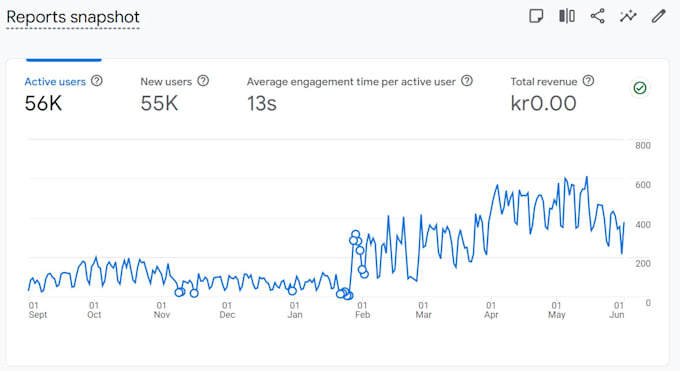Click the 01 Jun axis label

(617, 310)
